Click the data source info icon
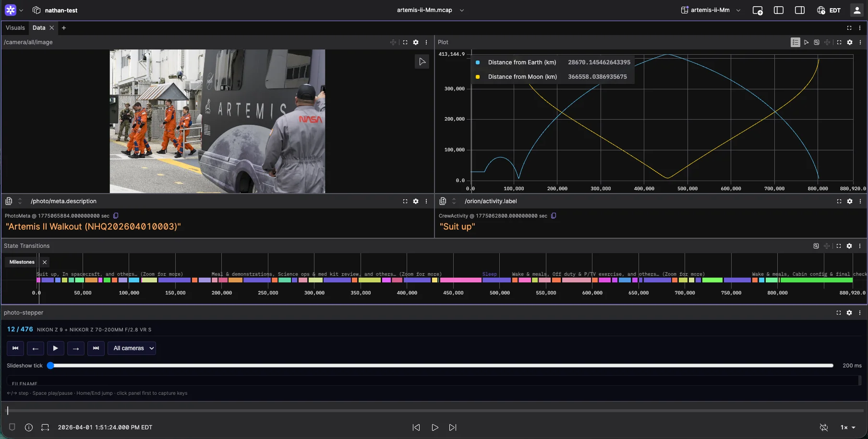This screenshot has height=439, width=868. (29, 427)
